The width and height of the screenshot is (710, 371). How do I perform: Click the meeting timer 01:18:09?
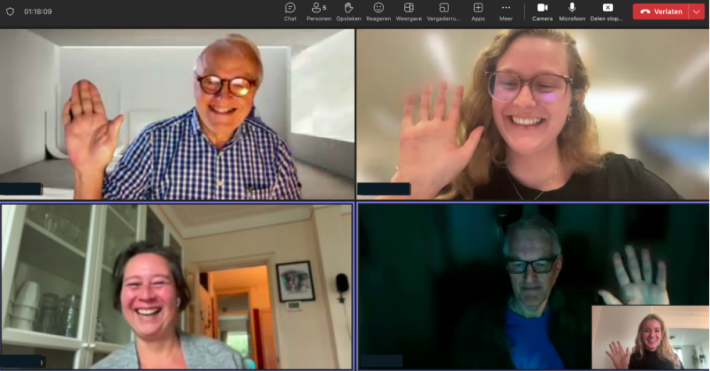click(x=38, y=12)
